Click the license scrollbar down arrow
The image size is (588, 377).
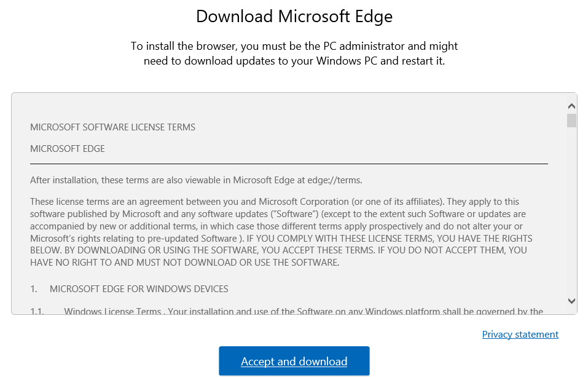point(571,301)
